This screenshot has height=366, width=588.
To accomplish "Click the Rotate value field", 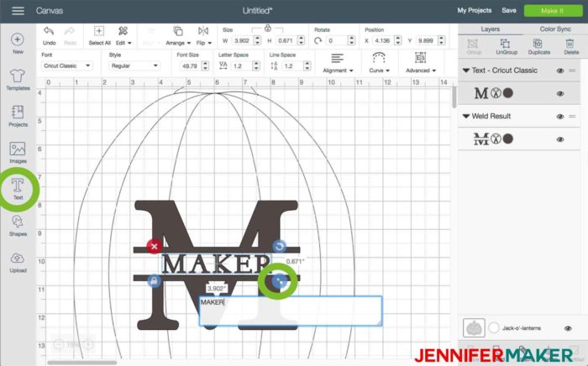I will [x=336, y=40].
